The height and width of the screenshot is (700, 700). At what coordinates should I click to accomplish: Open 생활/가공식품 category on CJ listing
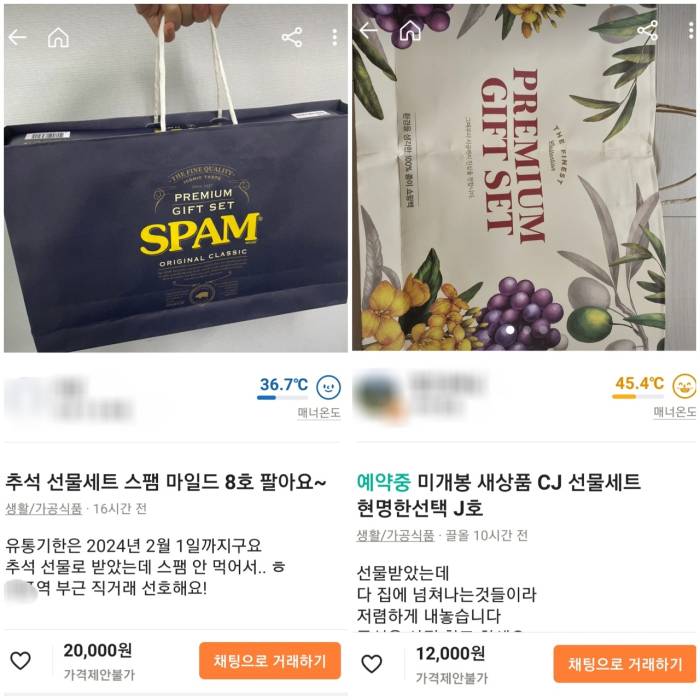395,535
